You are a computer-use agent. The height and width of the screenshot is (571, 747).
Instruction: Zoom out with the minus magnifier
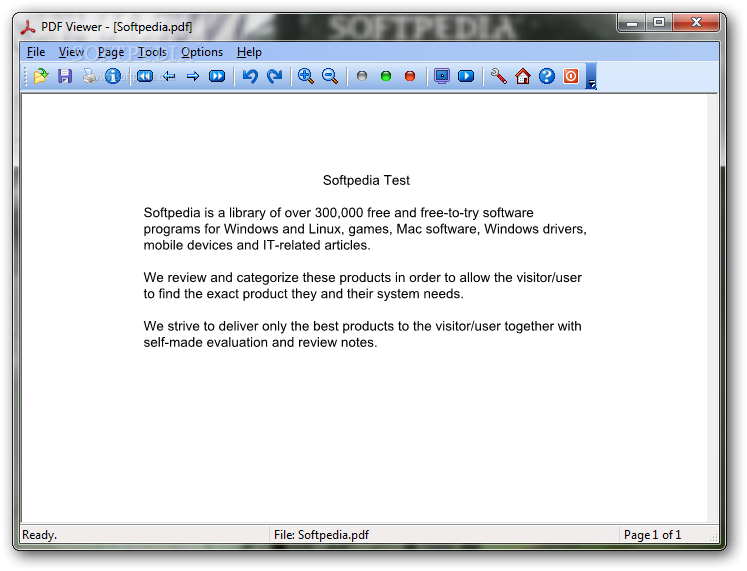pyautogui.click(x=330, y=76)
